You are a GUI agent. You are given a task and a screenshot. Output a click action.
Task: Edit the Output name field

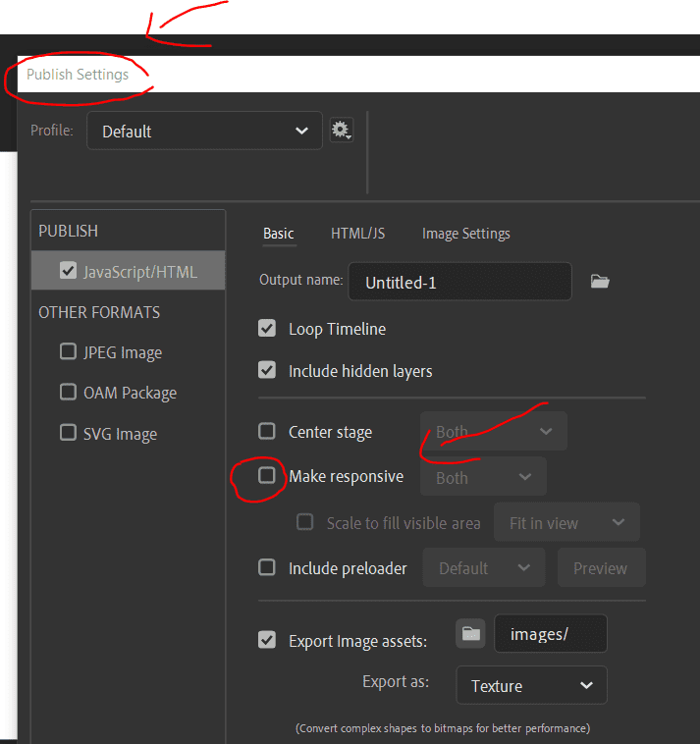459,282
